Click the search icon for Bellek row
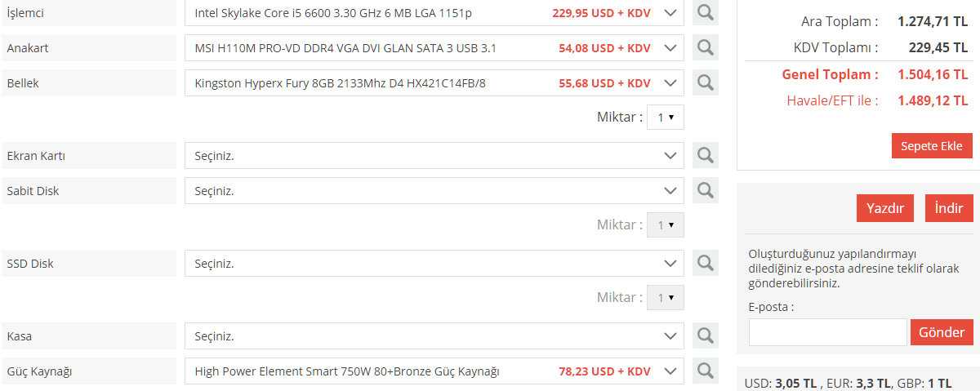980x391 pixels. (x=705, y=83)
